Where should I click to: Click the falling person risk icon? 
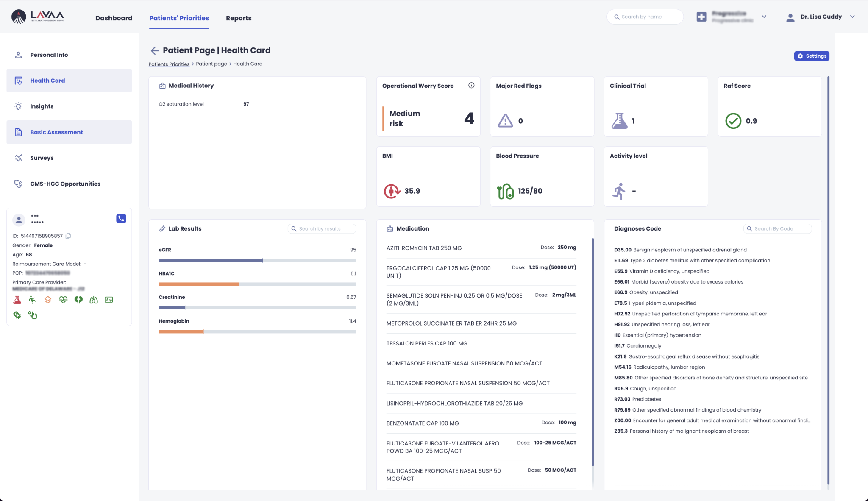(33, 300)
